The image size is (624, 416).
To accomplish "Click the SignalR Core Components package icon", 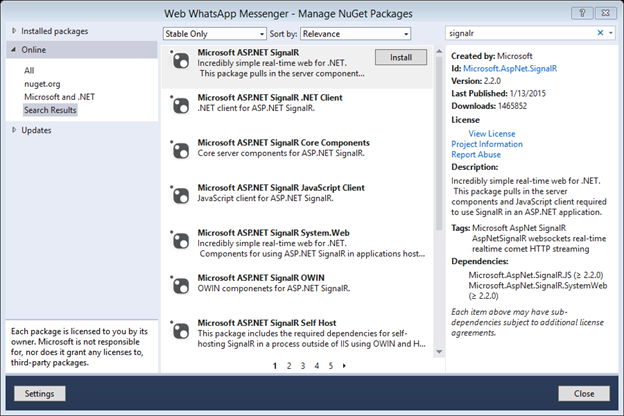I will (x=181, y=151).
